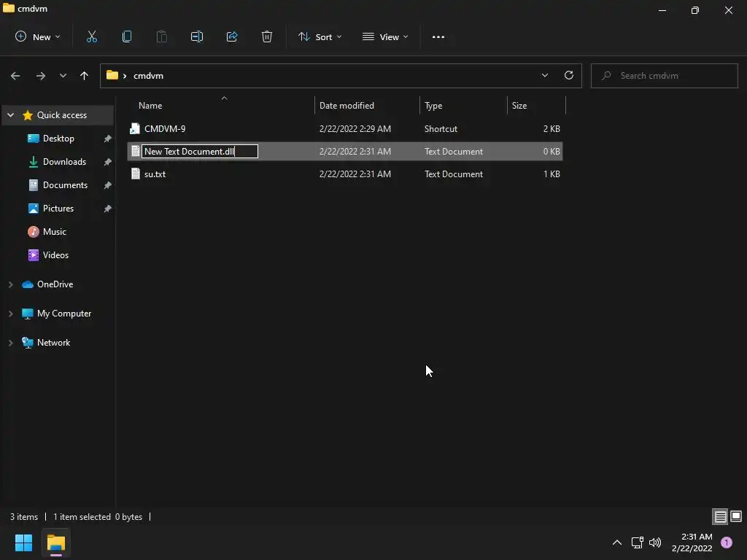Open recent locations chevron
The width and height of the screenshot is (747, 560).
pos(63,76)
